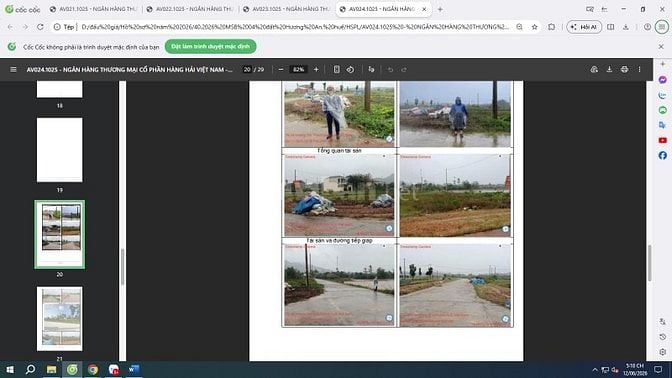Select page 18 thumbnail
Viewport: 672px width, 378px height.
(60, 89)
